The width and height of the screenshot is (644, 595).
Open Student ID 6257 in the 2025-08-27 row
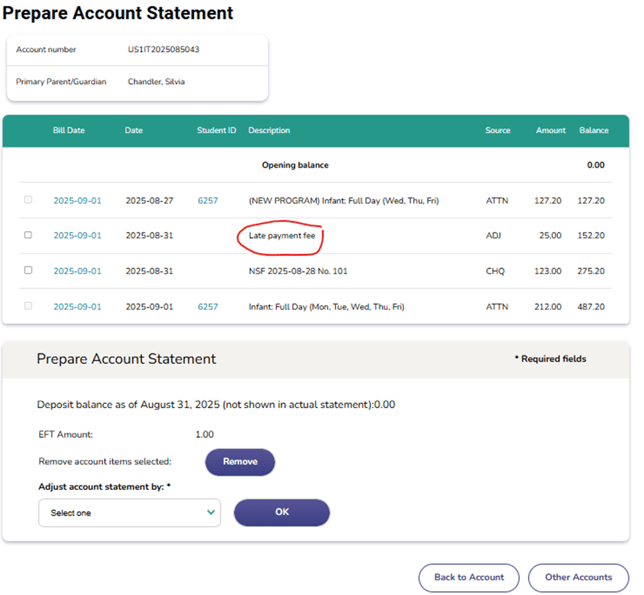click(207, 201)
